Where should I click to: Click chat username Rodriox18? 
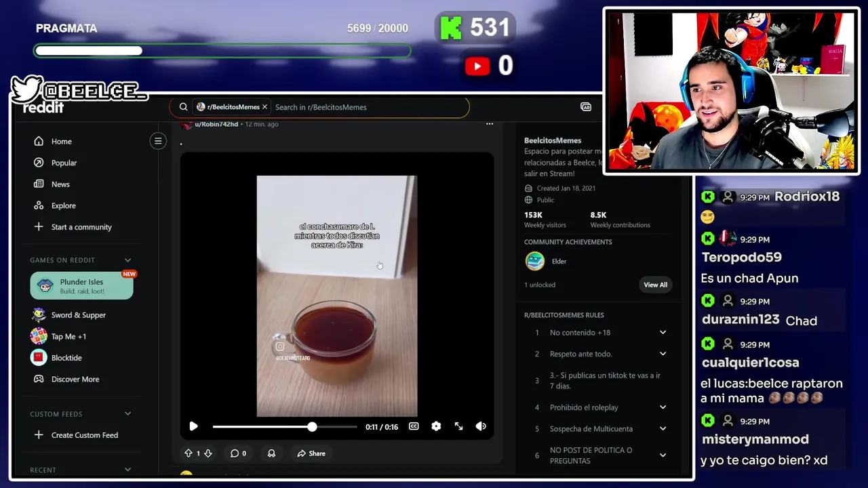coord(807,197)
